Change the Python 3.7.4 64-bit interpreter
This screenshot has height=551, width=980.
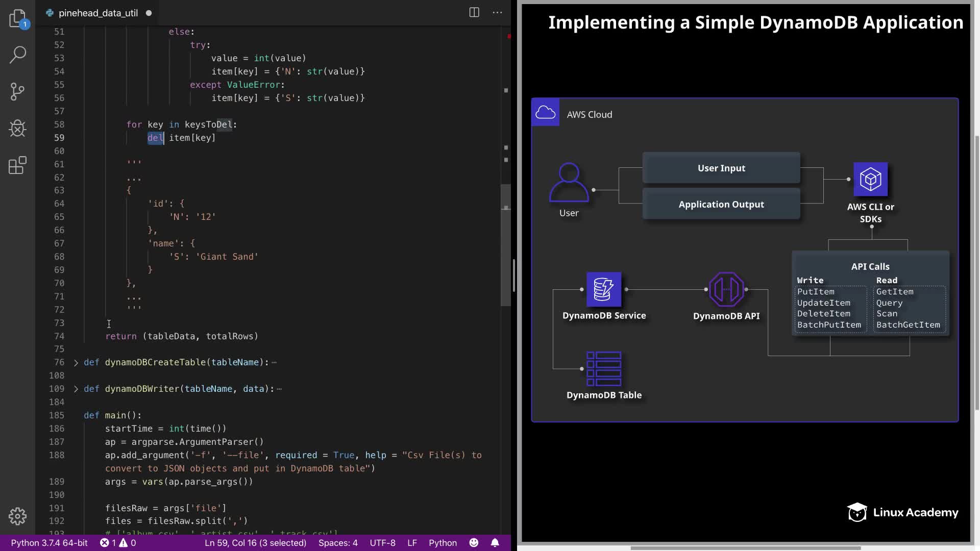49,543
